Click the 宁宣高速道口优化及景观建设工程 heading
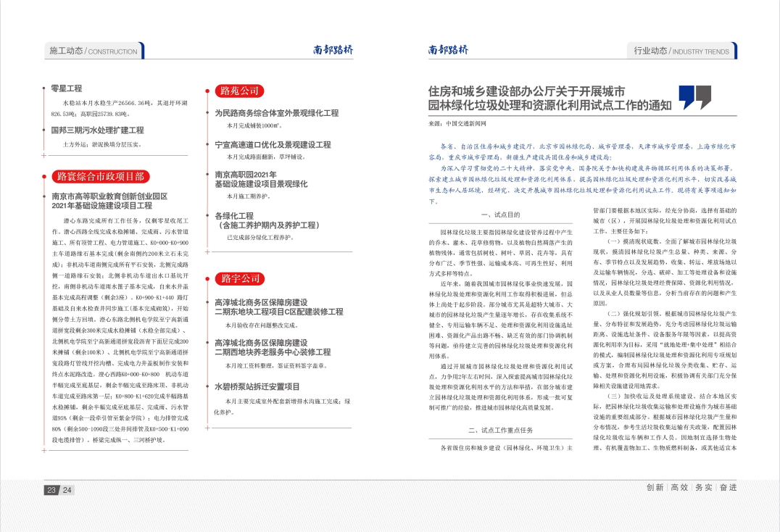 [x=273, y=145]
